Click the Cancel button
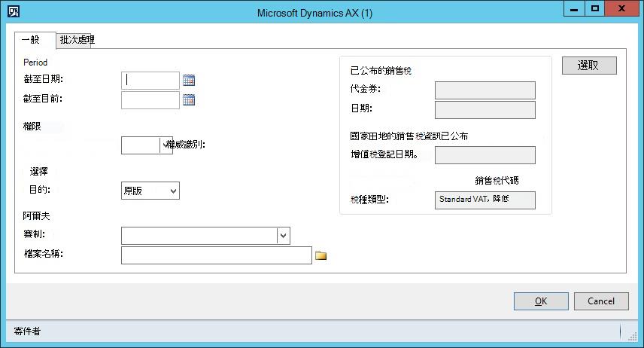Image resolution: width=644 pixels, height=348 pixels. click(x=601, y=301)
